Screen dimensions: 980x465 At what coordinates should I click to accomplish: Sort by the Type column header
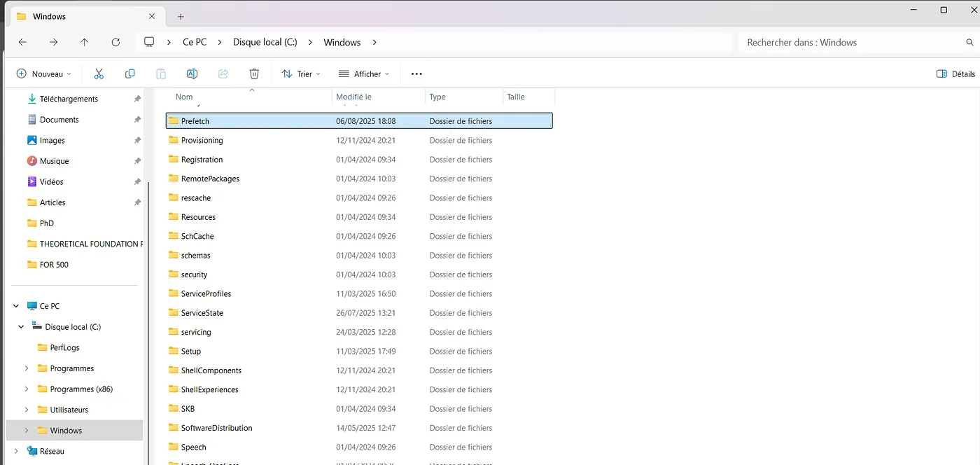437,97
